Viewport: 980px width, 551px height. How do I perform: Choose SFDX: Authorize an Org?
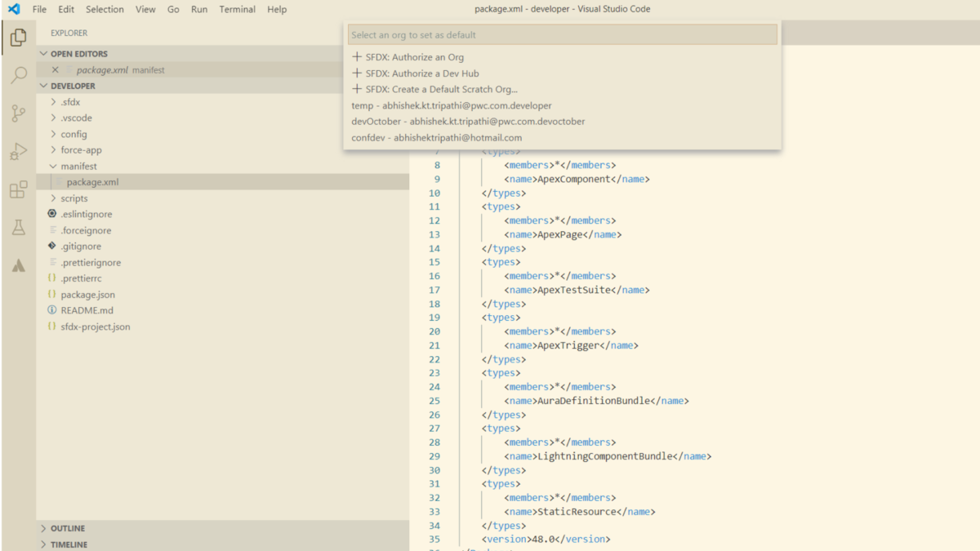point(562,57)
